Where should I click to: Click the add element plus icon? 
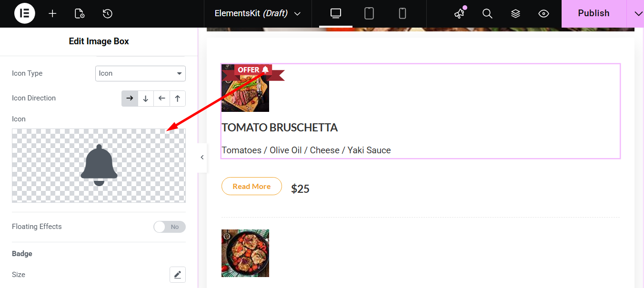tap(52, 13)
